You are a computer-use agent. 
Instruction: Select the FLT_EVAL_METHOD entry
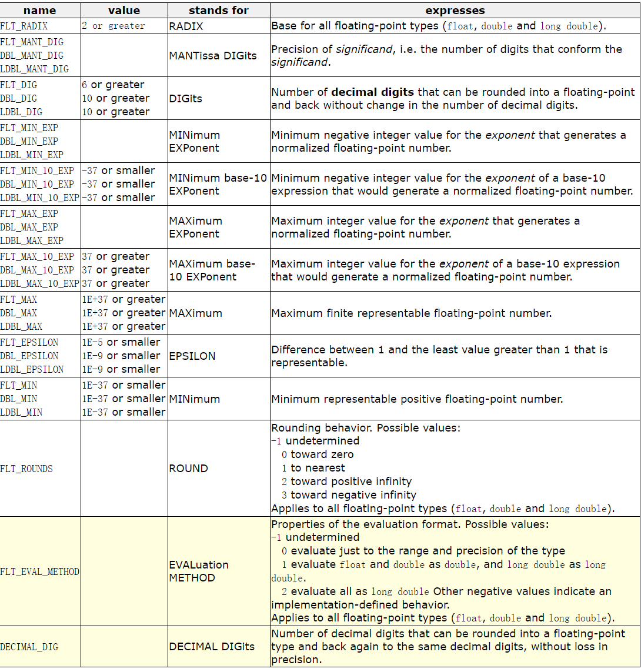click(x=39, y=571)
